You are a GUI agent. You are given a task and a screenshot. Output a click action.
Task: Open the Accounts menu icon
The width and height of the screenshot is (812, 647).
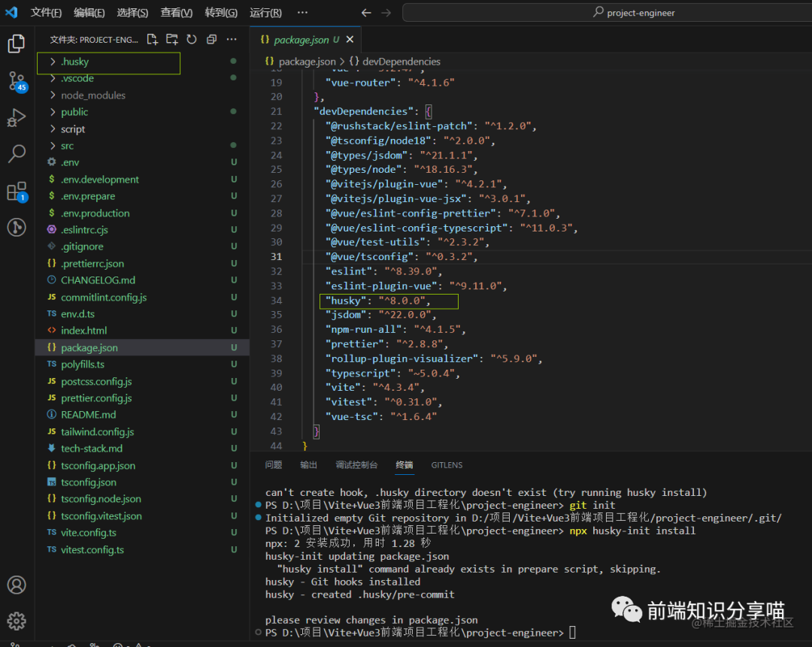coord(17,585)
